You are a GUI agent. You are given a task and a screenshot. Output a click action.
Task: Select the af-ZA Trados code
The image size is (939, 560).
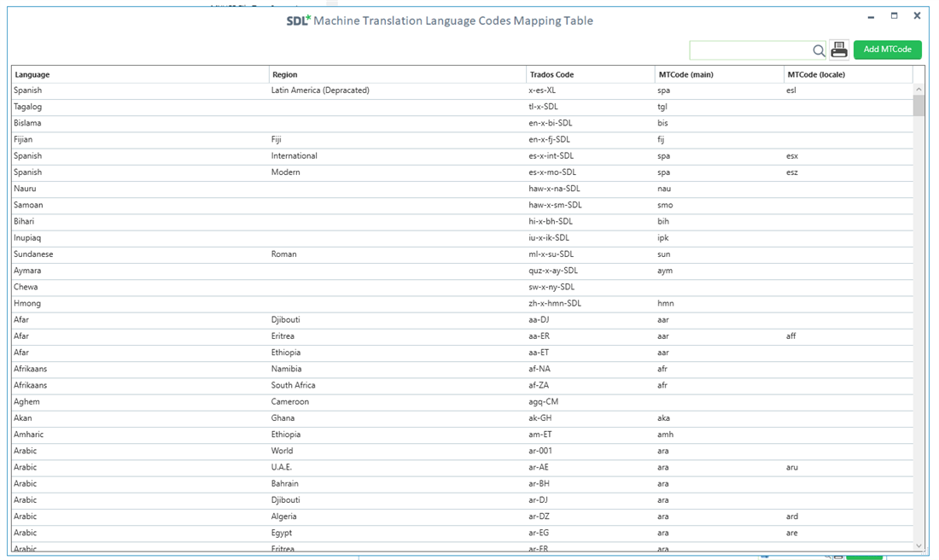point(539,385)
